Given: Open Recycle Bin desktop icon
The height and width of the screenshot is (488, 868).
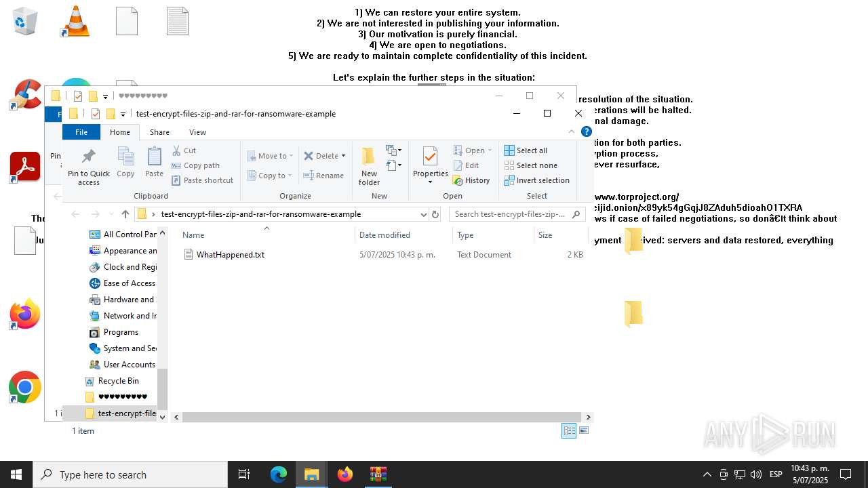Looking at the screenshot, I should [25, 20].
